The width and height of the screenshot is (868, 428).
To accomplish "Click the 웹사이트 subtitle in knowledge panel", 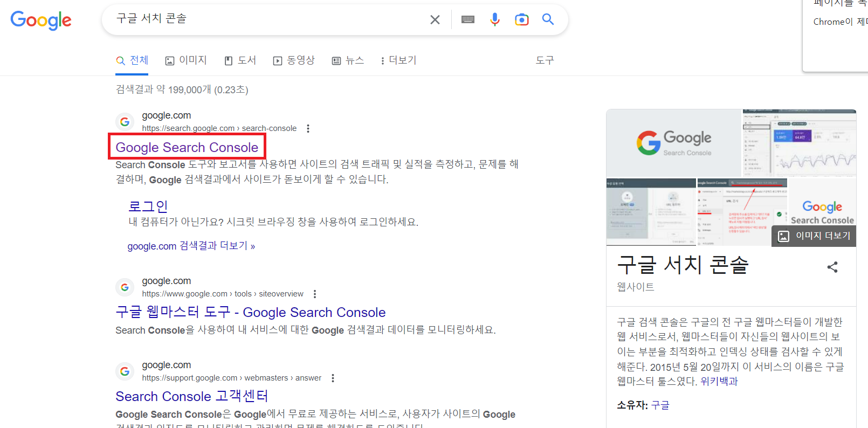I will coord(636,287).
